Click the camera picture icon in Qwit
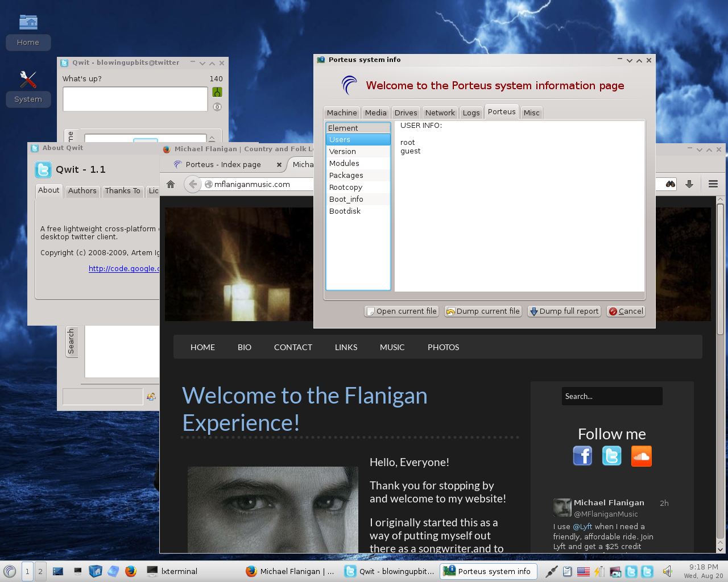 (x=217, y=107)
